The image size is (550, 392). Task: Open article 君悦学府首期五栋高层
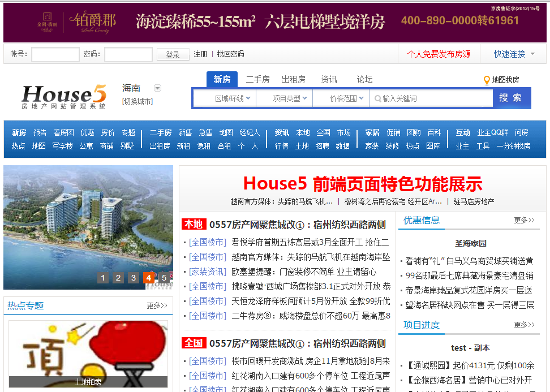[311, 242]
